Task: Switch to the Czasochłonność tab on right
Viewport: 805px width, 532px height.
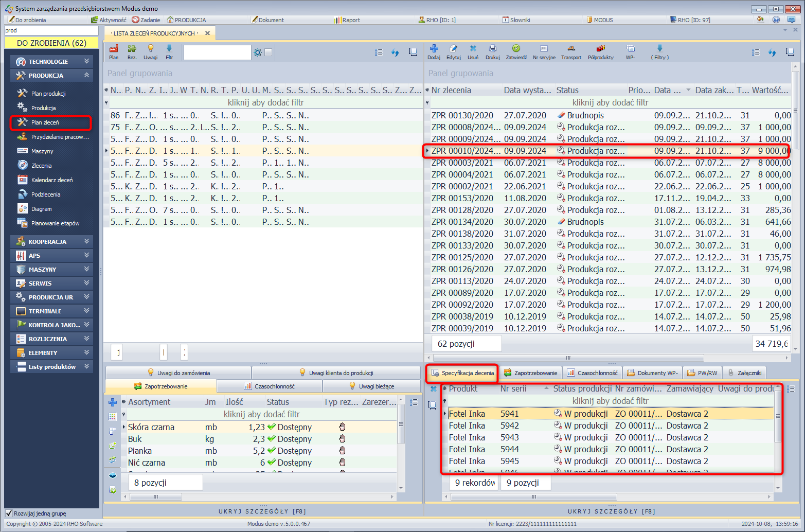Action: click(x=592, y=373)
